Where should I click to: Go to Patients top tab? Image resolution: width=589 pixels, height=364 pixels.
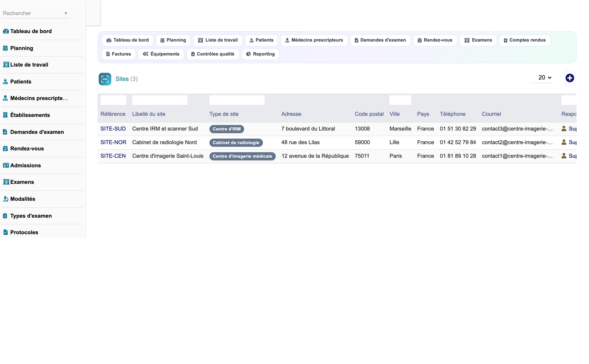coord(261,40)
